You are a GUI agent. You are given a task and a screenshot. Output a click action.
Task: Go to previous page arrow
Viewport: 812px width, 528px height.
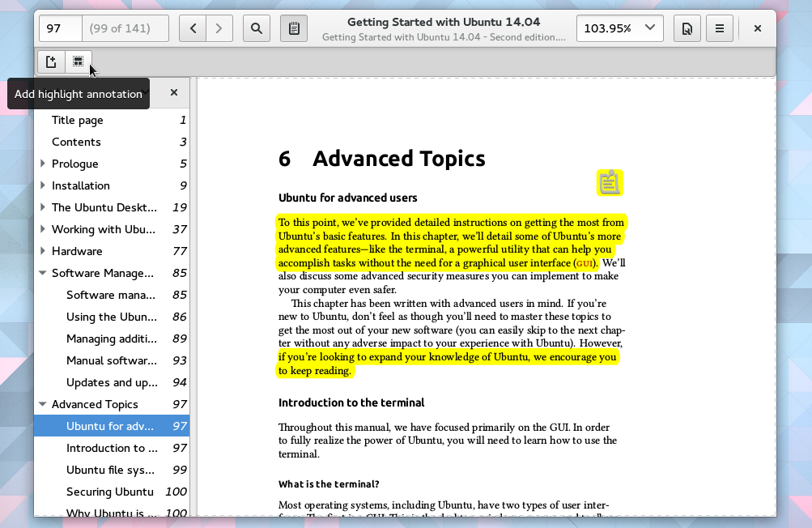(x=193, y=28)
